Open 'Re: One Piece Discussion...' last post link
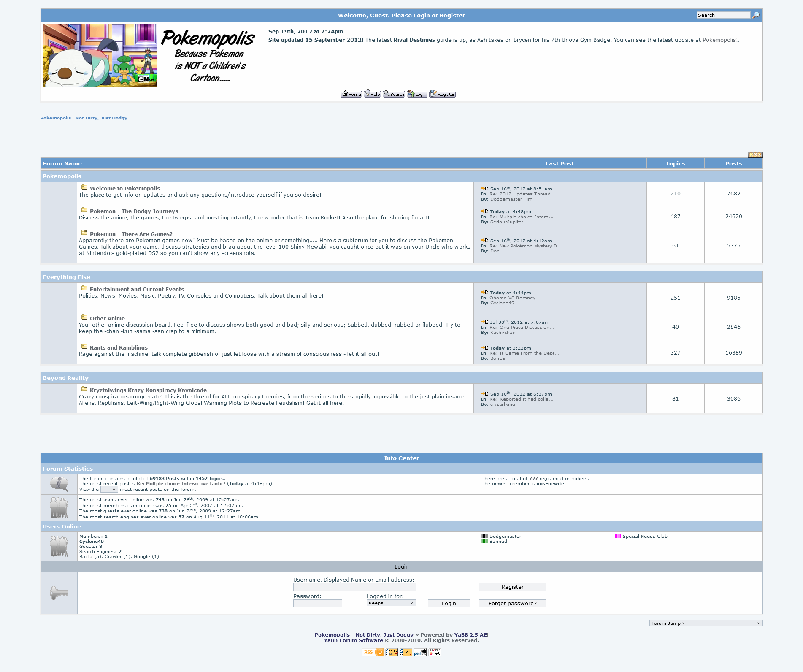 [x=522, y=328]
